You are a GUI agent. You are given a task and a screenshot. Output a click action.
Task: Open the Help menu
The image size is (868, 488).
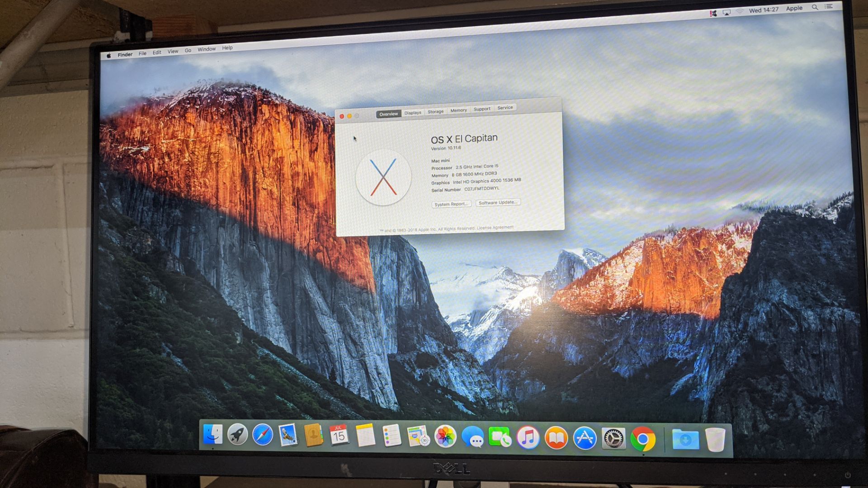point(227,48)
